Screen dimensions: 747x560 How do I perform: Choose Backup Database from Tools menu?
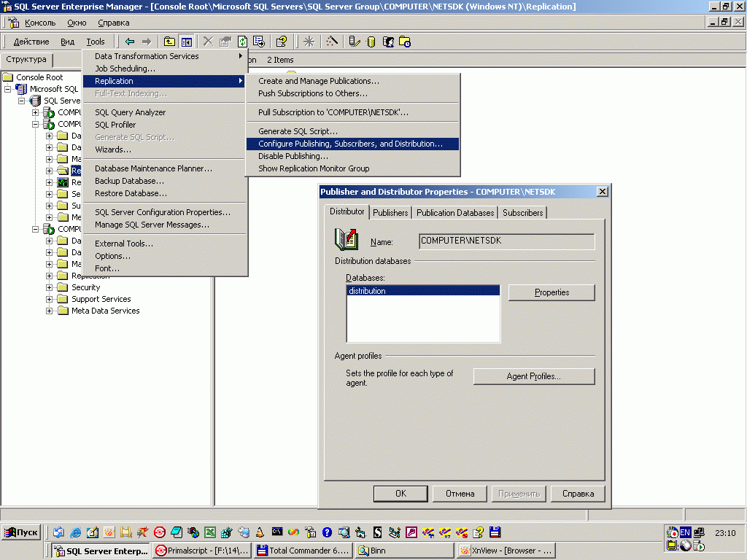tap(164, 181)
